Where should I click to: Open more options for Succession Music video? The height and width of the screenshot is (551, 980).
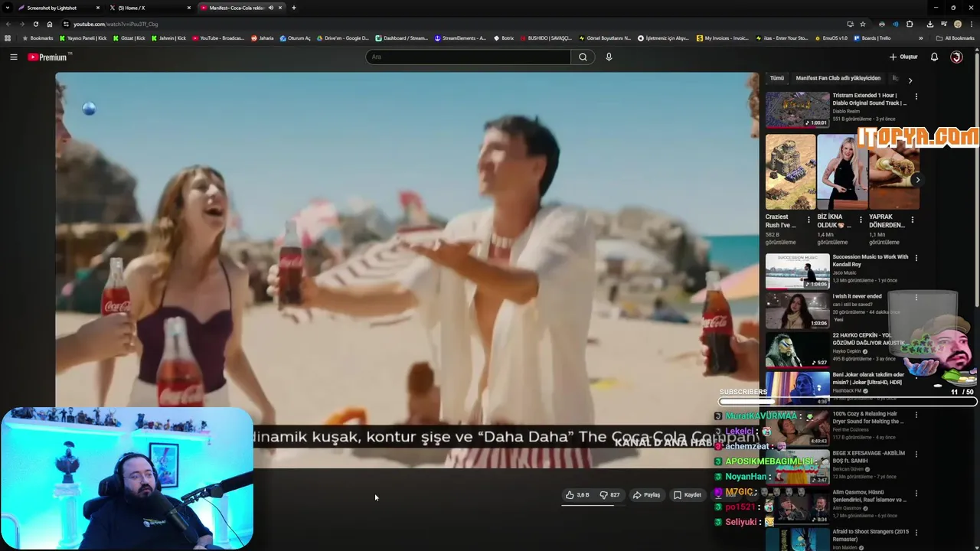pos(916,258)
